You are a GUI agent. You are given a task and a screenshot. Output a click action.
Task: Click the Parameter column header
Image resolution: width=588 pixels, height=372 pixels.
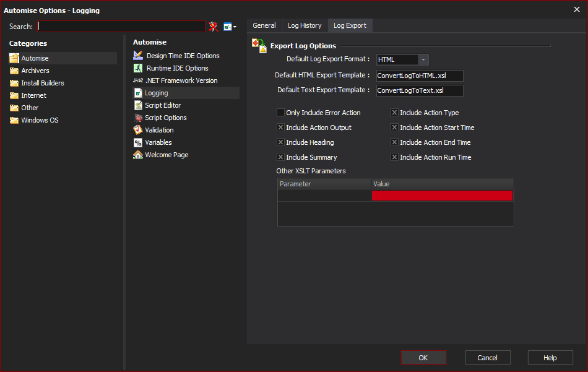click(324, 184)
